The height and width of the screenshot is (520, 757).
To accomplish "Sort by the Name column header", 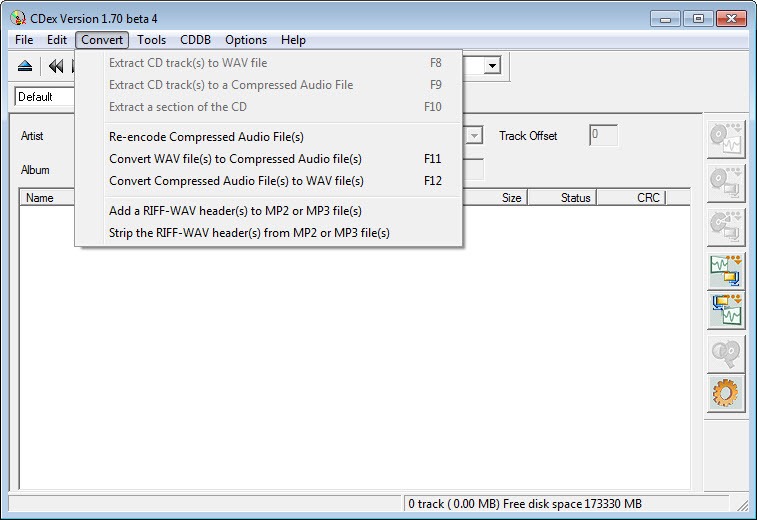I will (47, 197).
